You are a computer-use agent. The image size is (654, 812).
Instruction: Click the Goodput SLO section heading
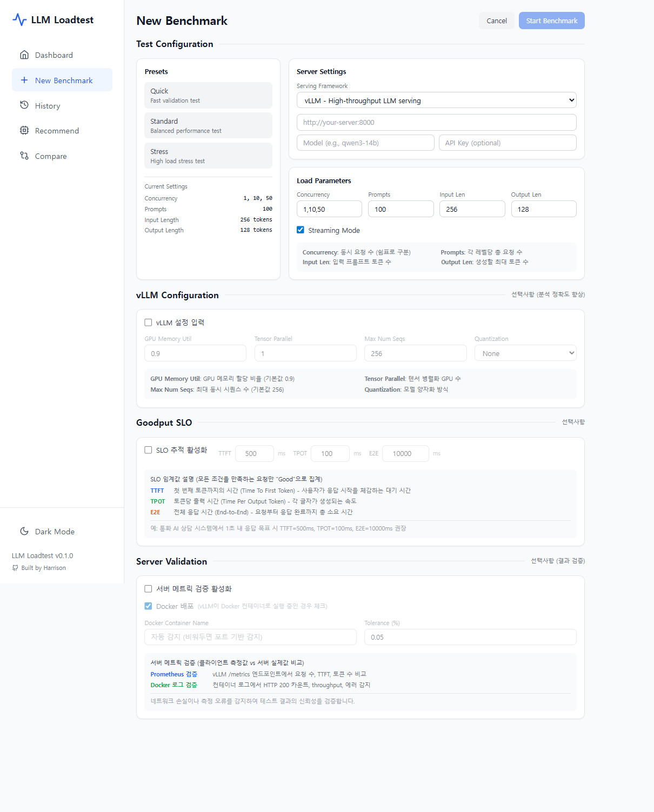(x=164, y=422)
